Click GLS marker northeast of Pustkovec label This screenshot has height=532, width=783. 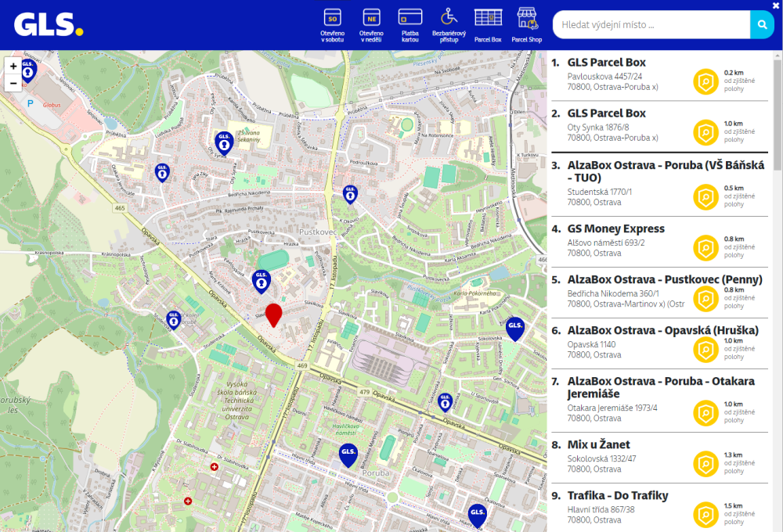click(x=350, y=194)
